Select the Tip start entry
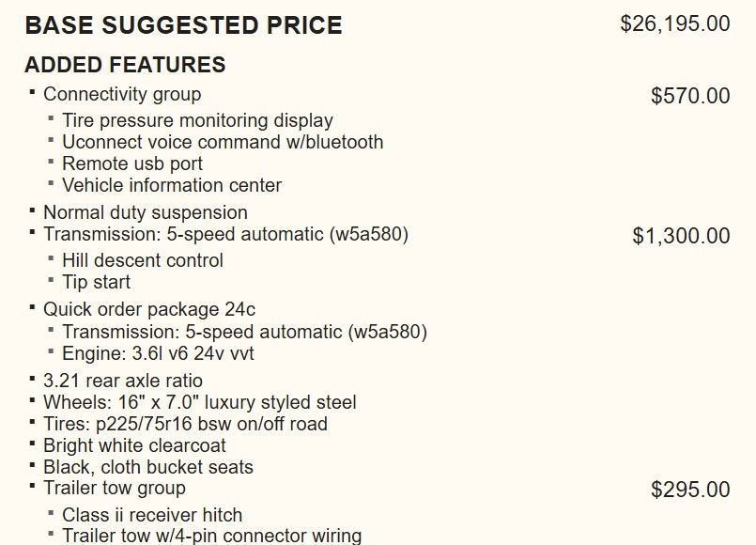 [96, 282]
